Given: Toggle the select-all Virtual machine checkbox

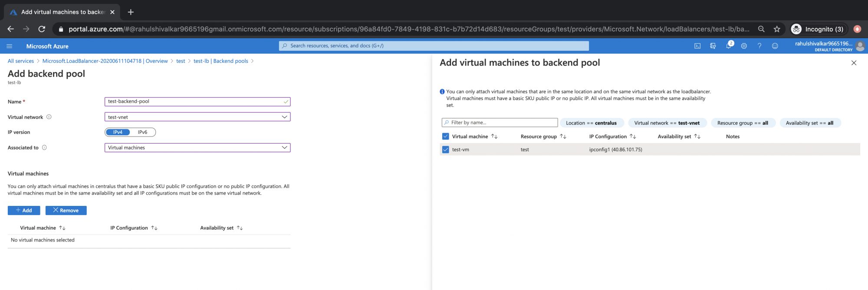Looking at the screenshot, I should point(445,137).
